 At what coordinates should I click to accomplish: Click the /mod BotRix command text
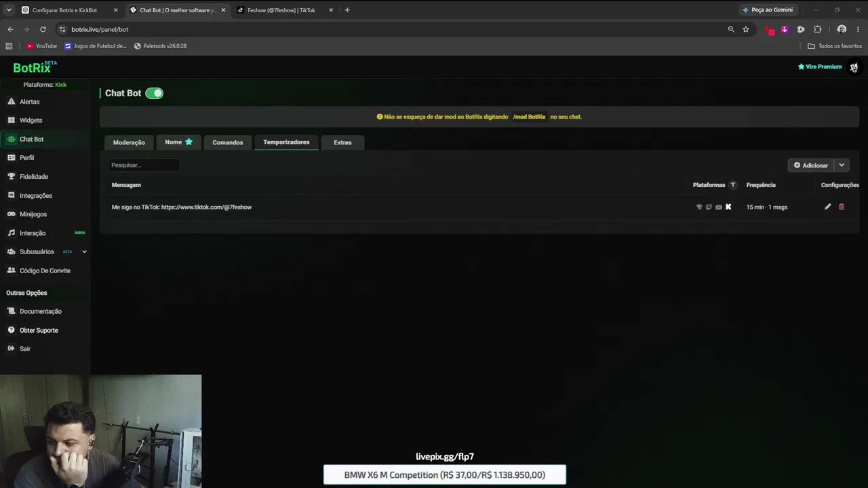coord(529,117)
